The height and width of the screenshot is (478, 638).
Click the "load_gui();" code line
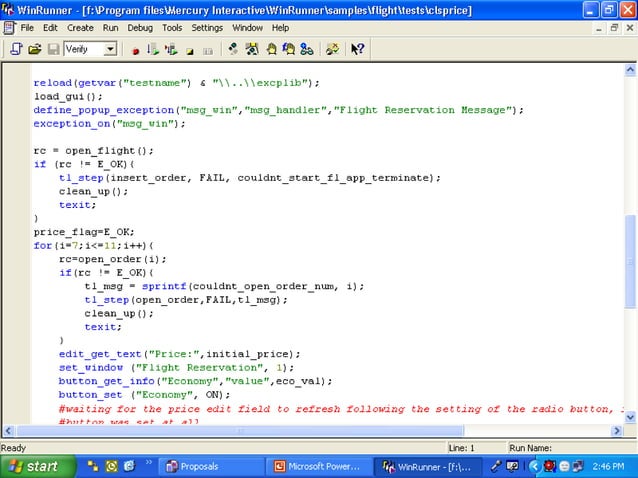(68, 96)
